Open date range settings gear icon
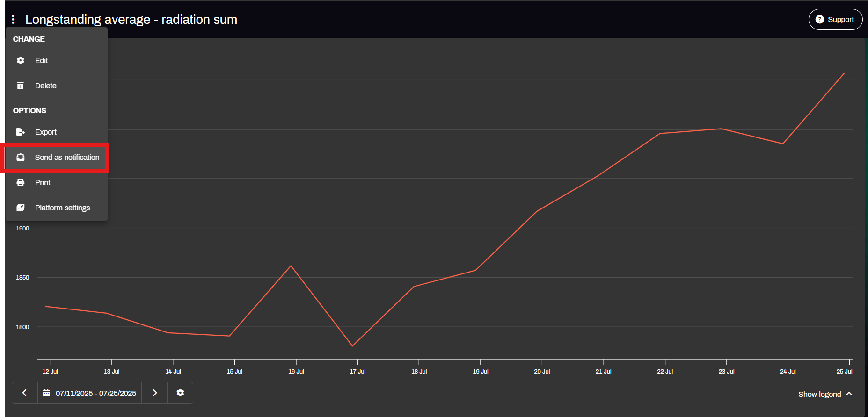 [180, 393]
